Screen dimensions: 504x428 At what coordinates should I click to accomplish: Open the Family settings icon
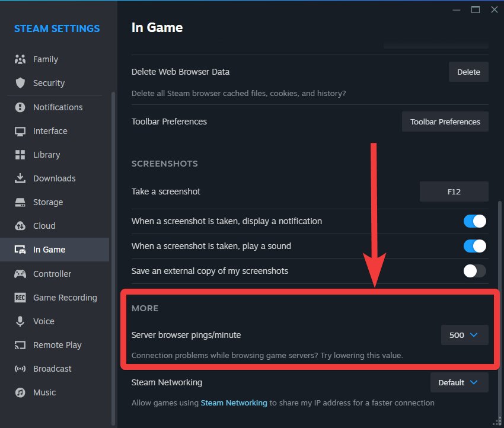[20, 59]
